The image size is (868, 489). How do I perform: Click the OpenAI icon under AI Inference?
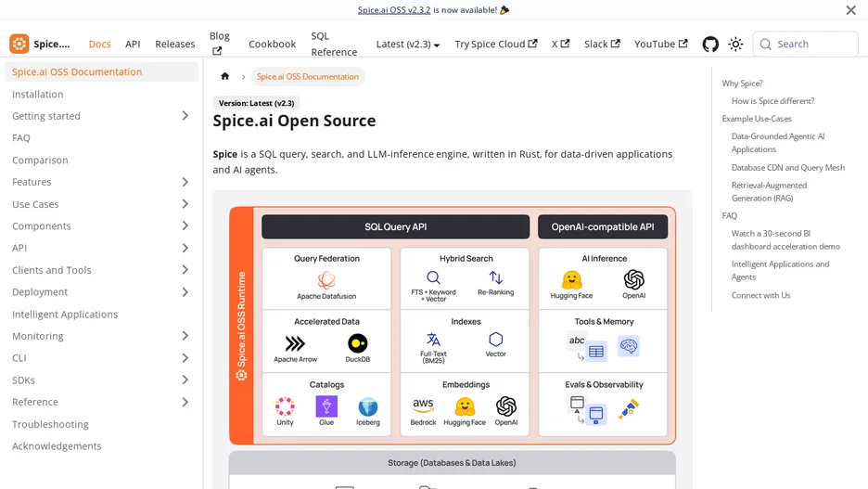pos(633,279)
